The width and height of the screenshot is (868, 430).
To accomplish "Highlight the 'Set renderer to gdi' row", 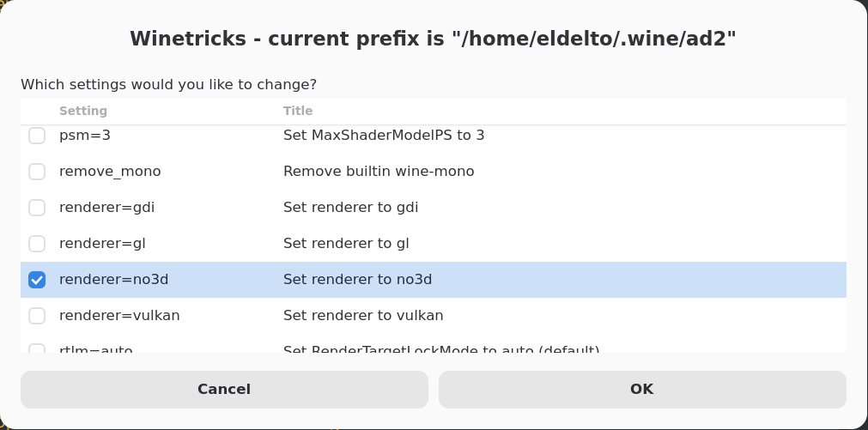I will point(350,208).
